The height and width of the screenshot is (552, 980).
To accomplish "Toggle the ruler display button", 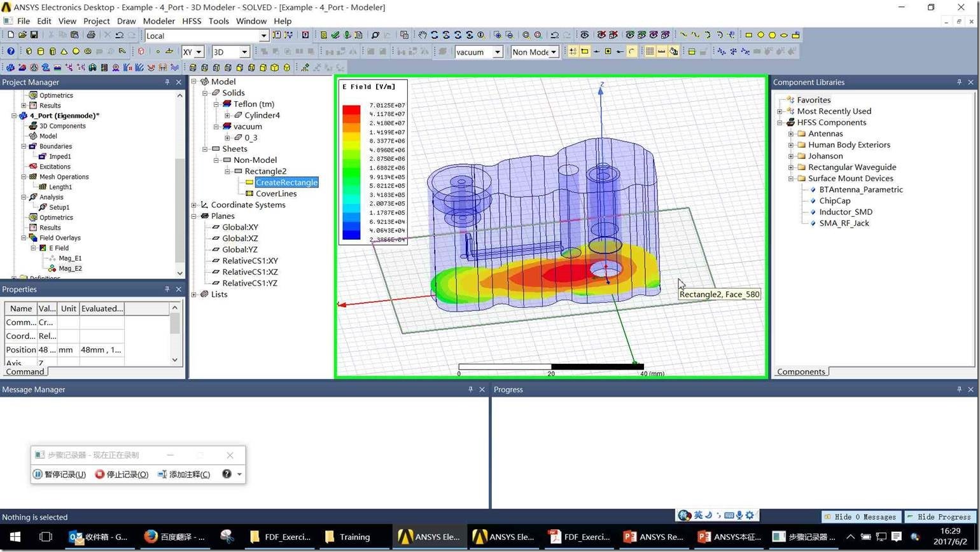I will click(x=662, y=52).
